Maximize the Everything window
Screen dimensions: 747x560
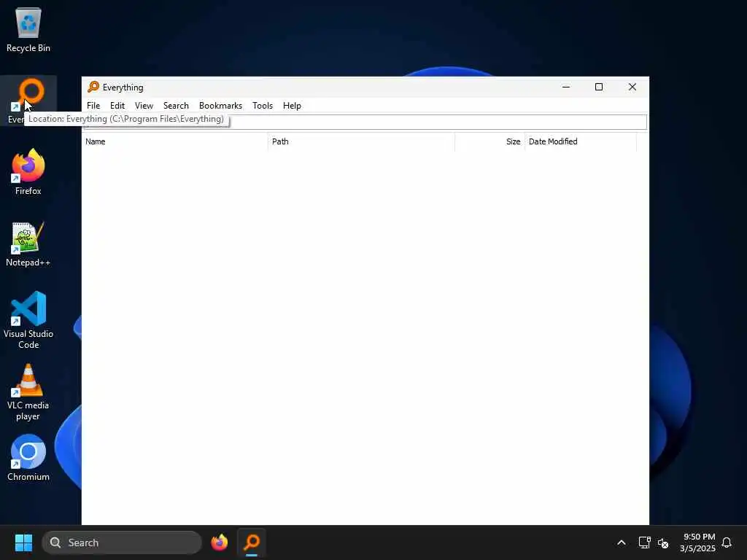point(599,87)
